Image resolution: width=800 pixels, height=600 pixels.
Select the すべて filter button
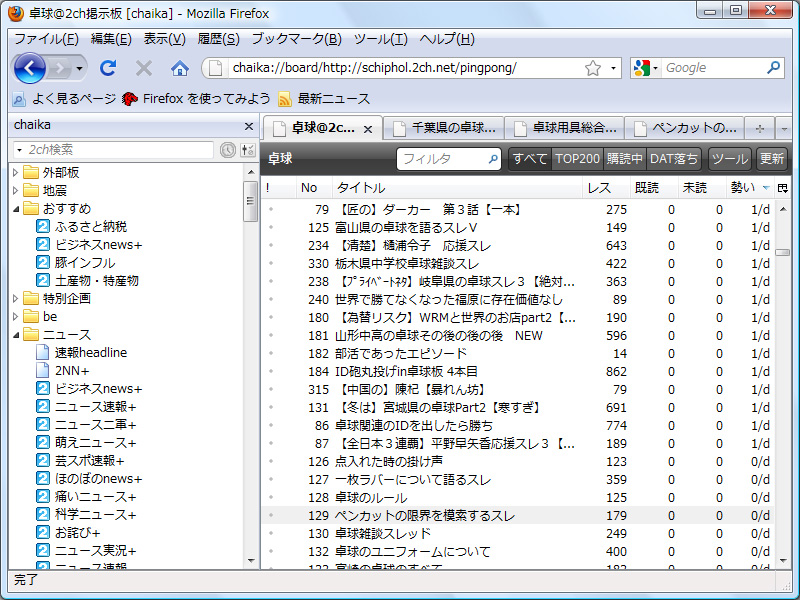530,159
